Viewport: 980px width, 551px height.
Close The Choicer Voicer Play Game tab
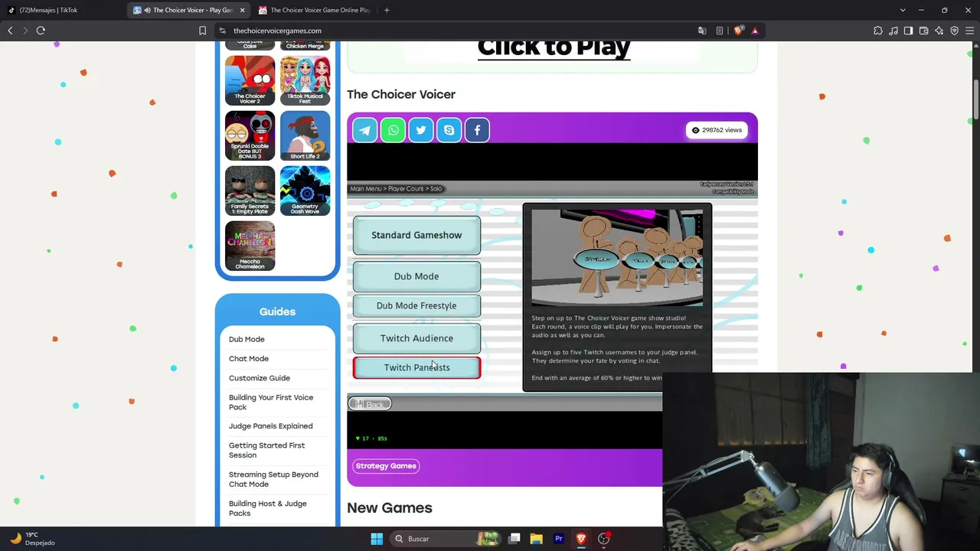242,10
